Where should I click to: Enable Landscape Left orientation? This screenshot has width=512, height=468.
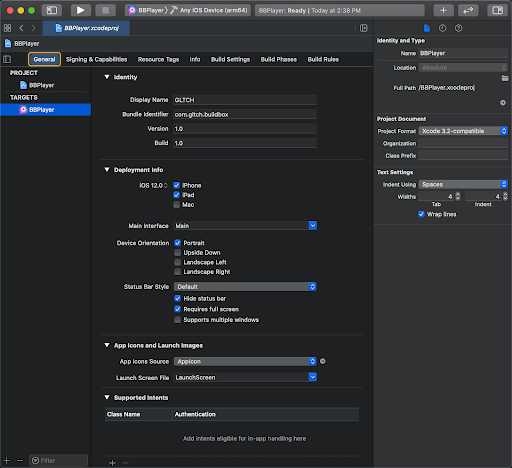(x=178, y=262)
